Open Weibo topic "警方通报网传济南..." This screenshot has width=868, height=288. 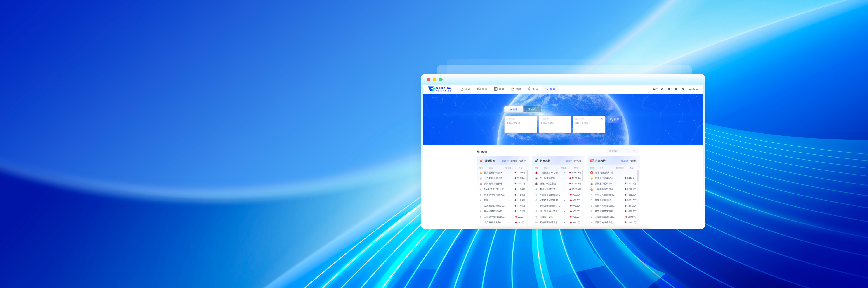(x=494, y=173)
